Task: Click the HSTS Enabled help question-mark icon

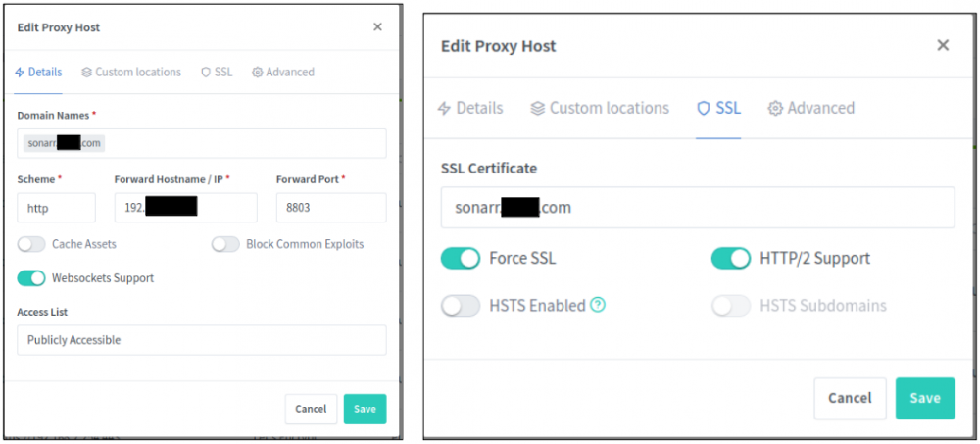Action: point(598,305)
